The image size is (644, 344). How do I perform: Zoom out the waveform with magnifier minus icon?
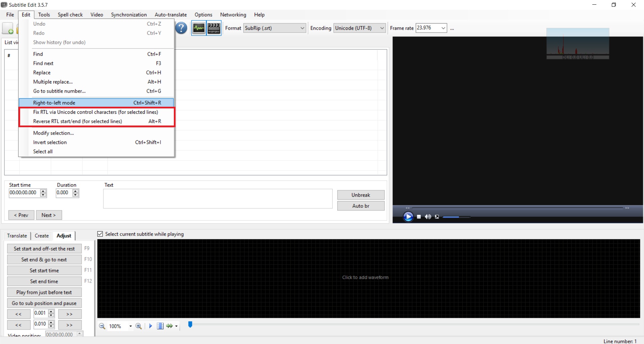pos(102,326)
